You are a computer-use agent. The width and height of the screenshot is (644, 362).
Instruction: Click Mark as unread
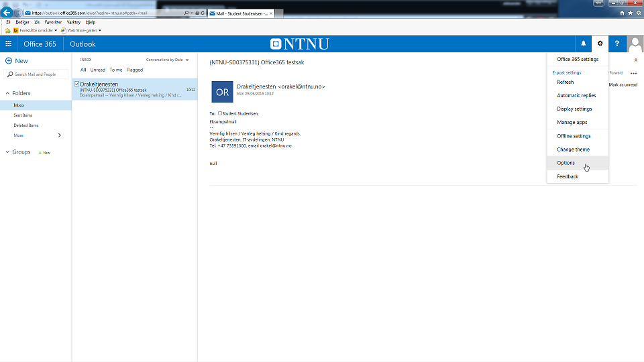623,84
